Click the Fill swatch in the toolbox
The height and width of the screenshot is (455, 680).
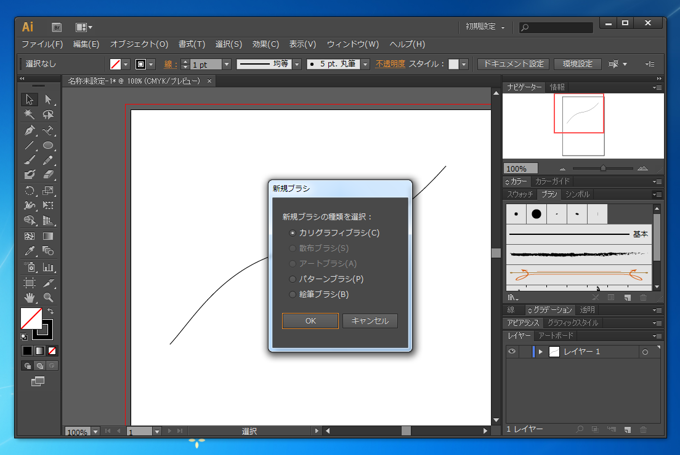(31, 318)
